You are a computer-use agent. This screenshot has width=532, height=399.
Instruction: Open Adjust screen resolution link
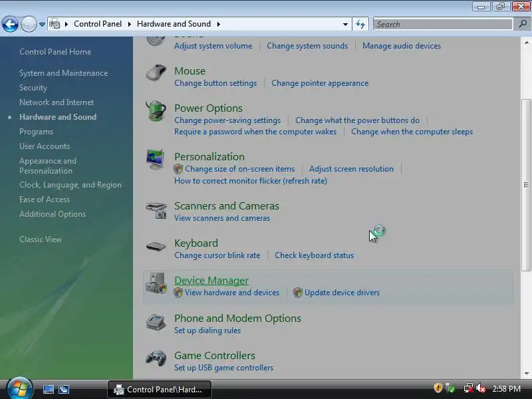coord(351,169)
